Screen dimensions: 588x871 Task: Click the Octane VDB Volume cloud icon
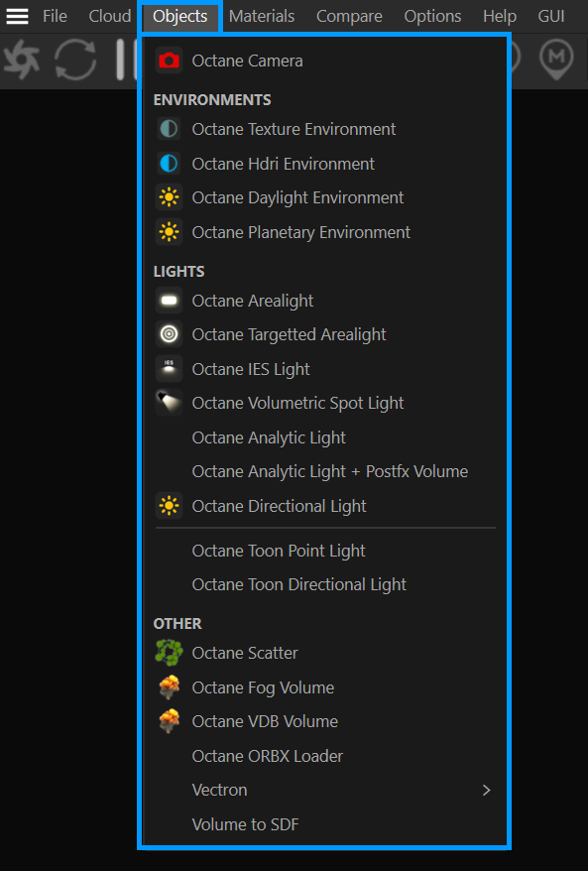[x=169, y=721]
